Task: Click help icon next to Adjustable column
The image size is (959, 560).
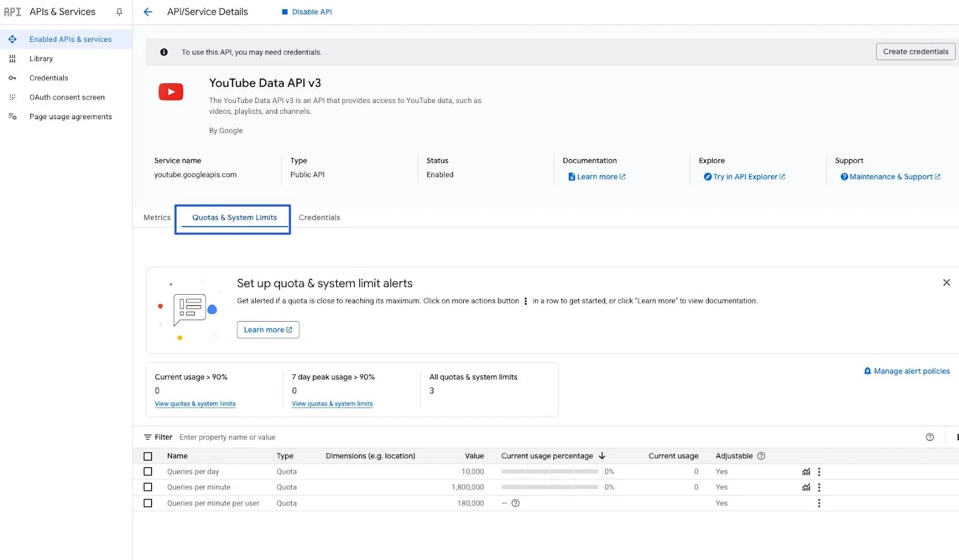Action: click(x=761, y=456)
